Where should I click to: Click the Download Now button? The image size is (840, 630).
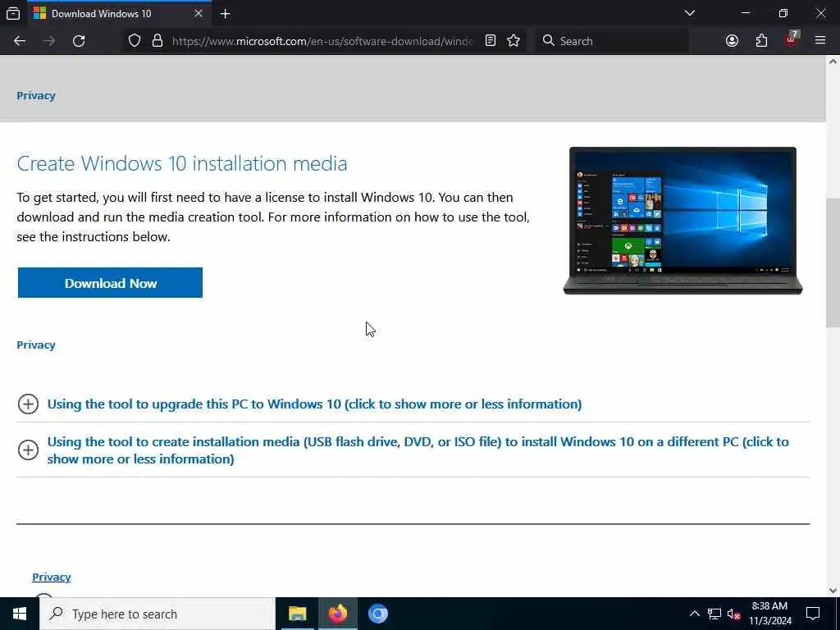coord(111,282)
